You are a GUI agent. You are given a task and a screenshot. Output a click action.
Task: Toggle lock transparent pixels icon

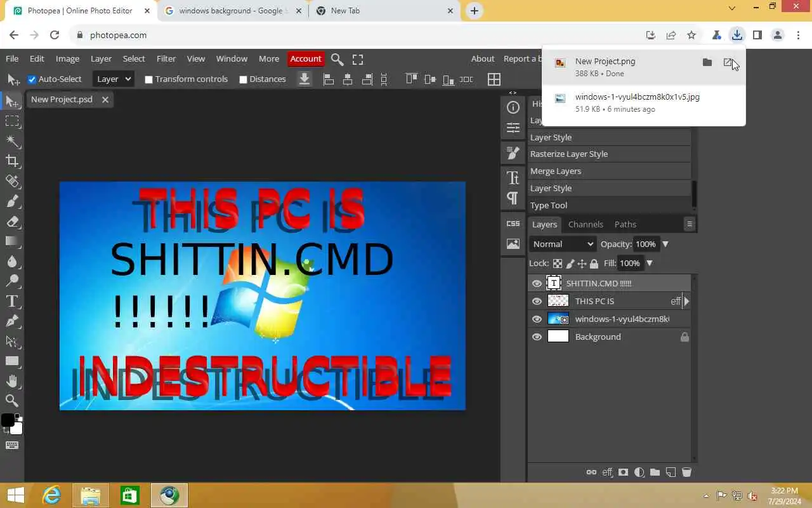[x=558, y=263]
